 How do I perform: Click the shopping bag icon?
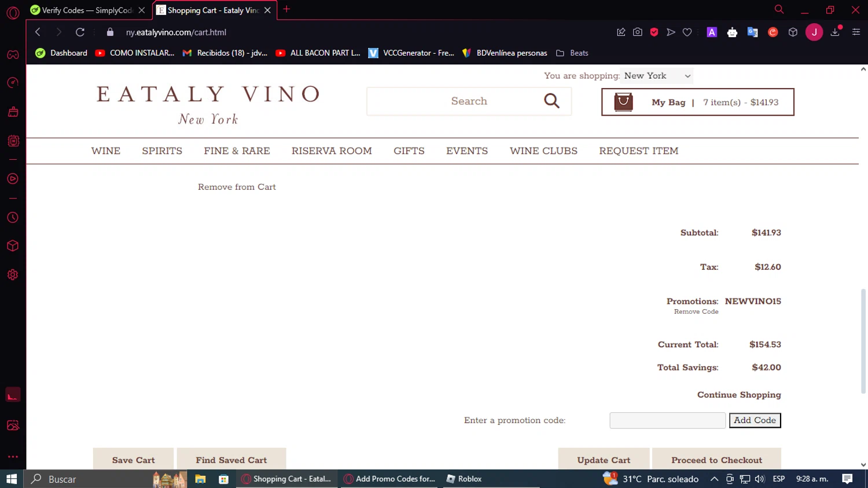[x=623, y=102]
